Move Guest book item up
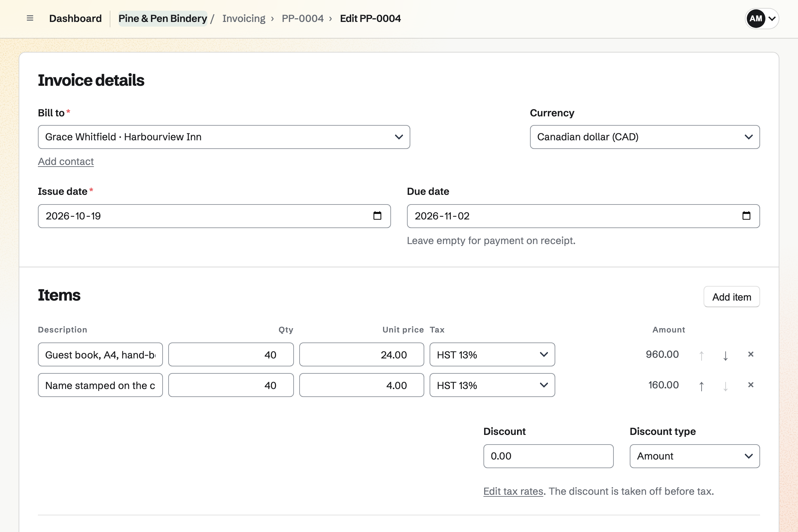The height and width of the screenshot is (532, 798). tap(701, 355)
